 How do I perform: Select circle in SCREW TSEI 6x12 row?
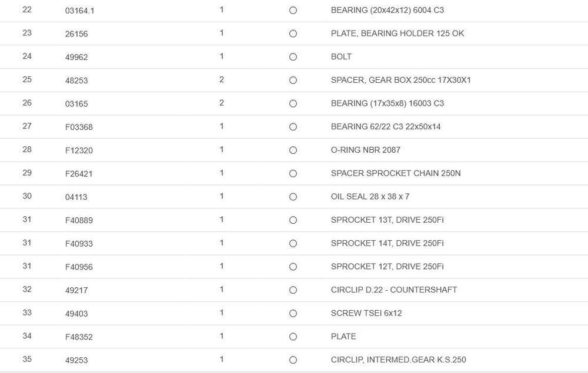click(293, 314)
